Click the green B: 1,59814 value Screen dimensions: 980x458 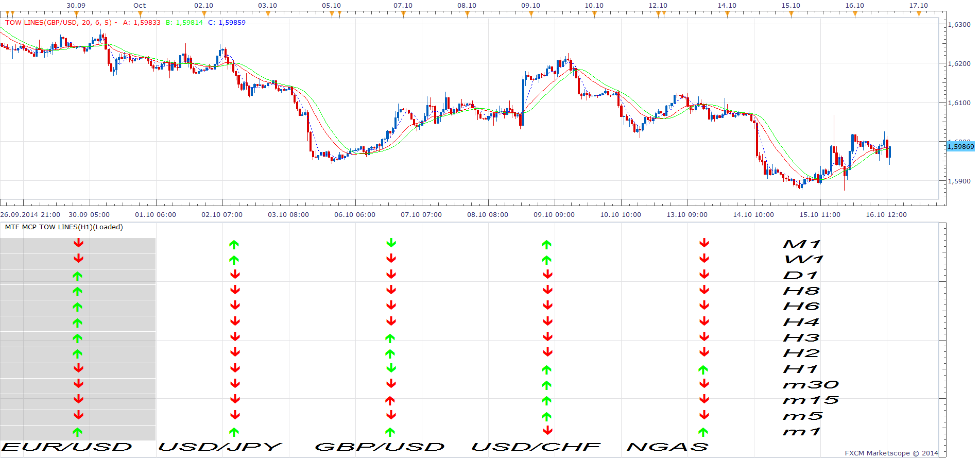click(184, 23)
